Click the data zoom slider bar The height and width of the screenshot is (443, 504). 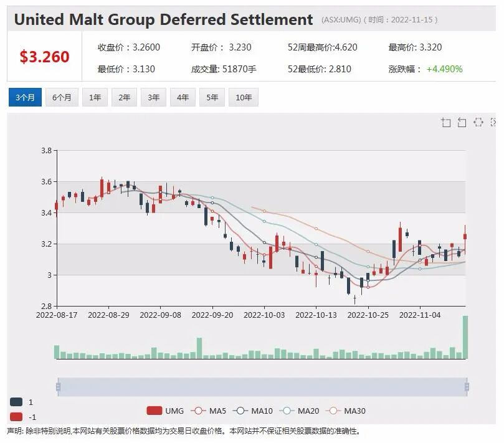coord(262,387)
